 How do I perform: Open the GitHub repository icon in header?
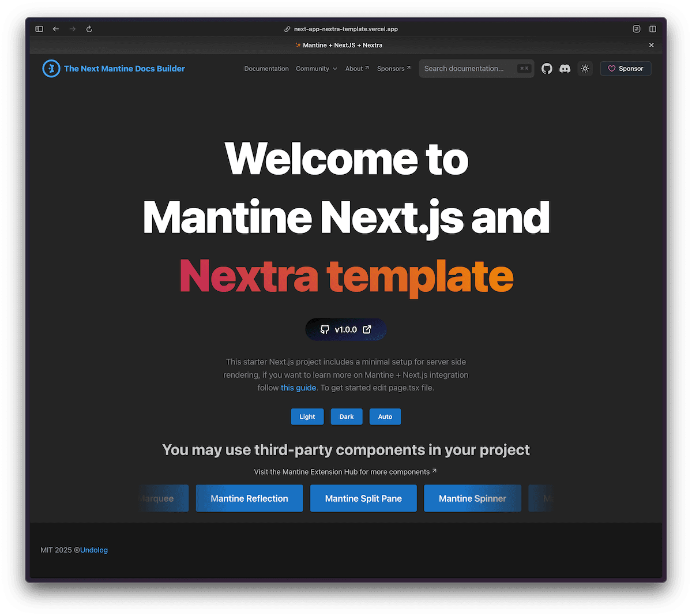pos(547,68)
